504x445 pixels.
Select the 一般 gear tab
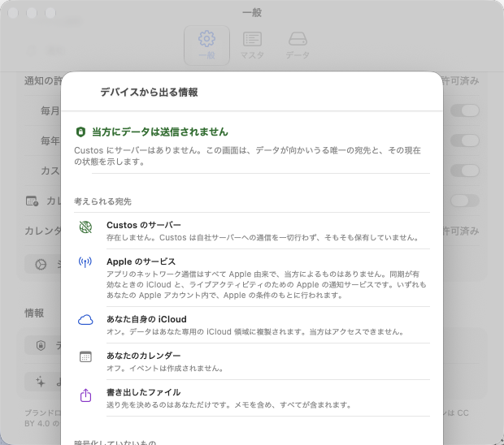pos(206,45)
